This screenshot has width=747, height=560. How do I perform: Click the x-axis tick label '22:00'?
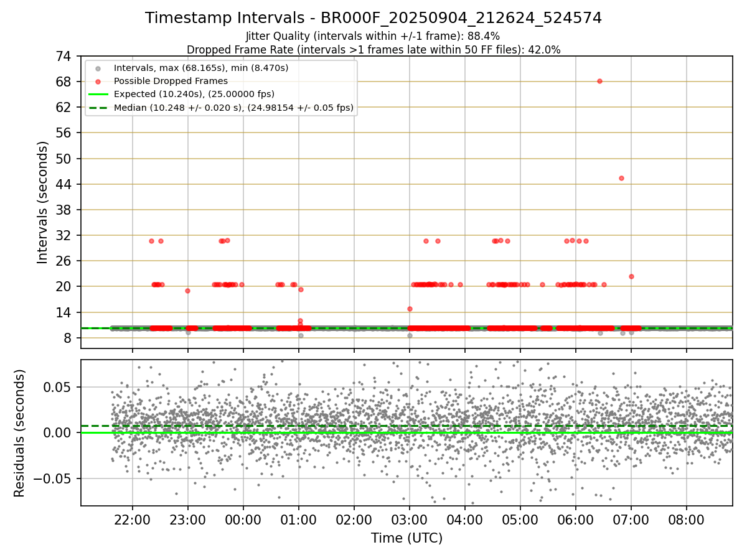click(x=132, y=519)
